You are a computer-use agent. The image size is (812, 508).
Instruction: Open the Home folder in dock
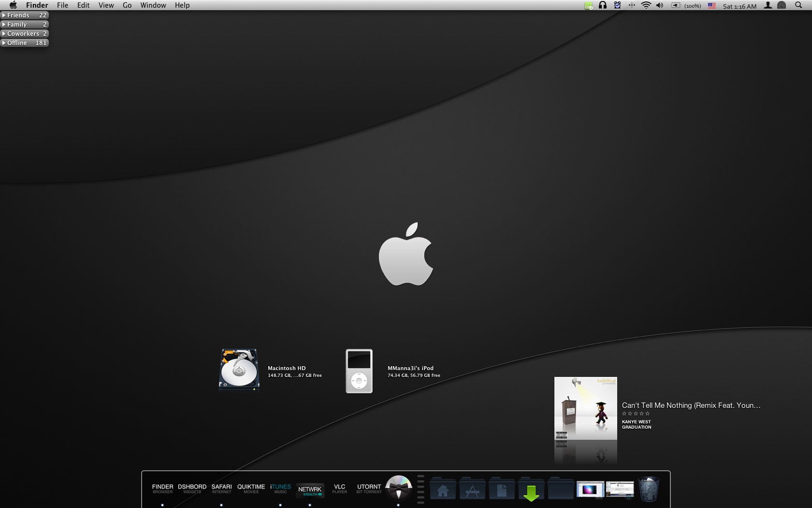[443, 491]
